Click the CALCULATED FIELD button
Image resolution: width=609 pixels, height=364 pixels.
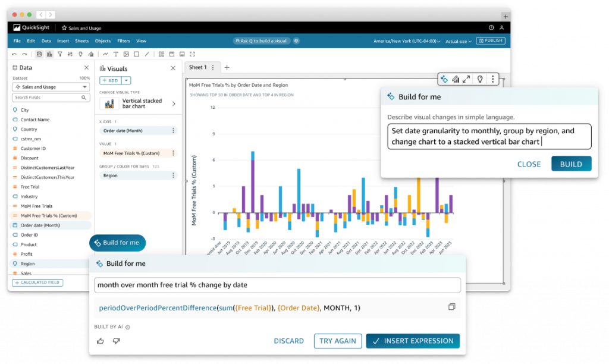tap(37, 283)
